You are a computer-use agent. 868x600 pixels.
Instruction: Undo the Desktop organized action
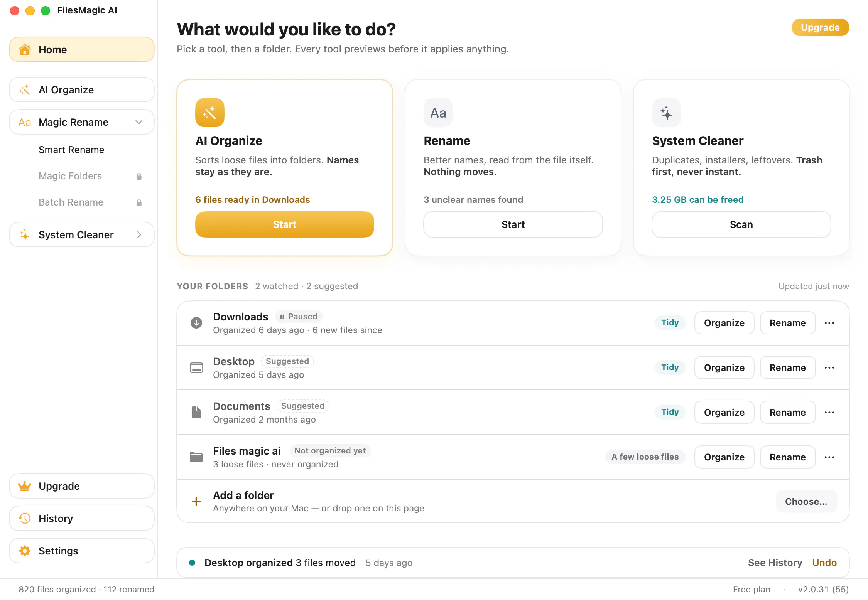(x=824, y=563)
